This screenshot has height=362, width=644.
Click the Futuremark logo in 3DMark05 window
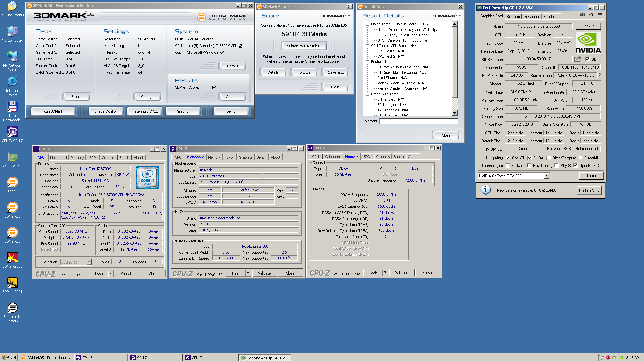click(x=222, y=17)
